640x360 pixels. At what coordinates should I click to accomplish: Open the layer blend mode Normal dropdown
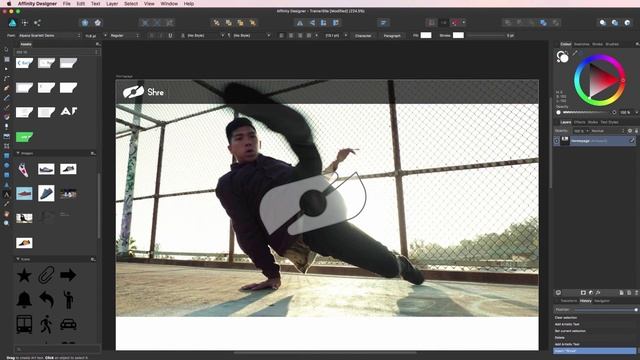(x=607, y=131)
